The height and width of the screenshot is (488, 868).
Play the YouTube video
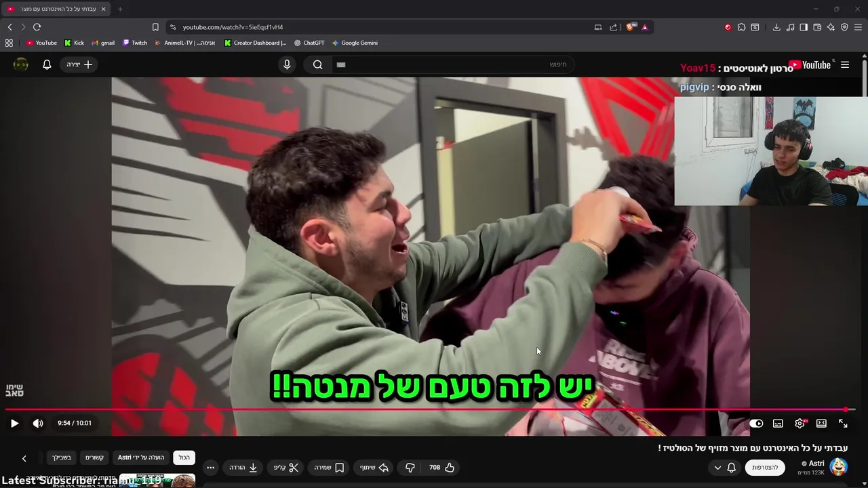(14, 423)
